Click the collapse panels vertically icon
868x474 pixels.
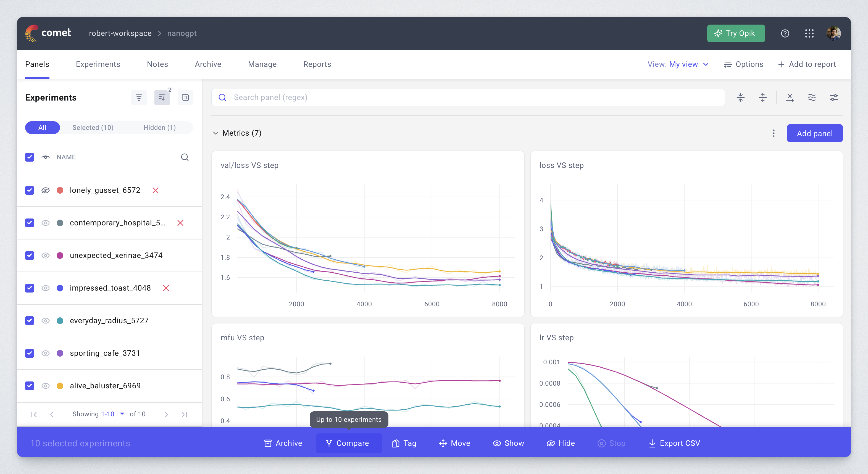(x=741, y=98)
